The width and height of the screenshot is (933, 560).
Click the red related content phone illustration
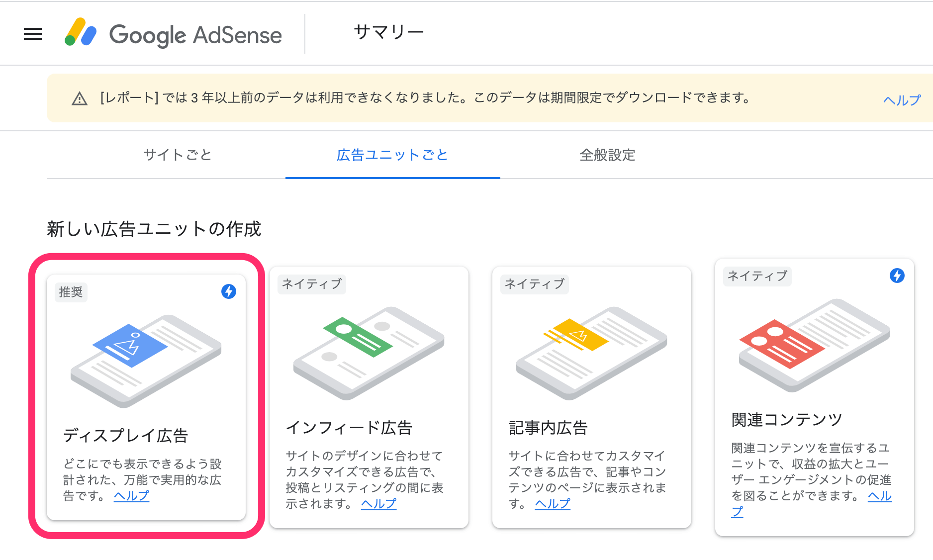pyautogui.click(x=814, y=345)
